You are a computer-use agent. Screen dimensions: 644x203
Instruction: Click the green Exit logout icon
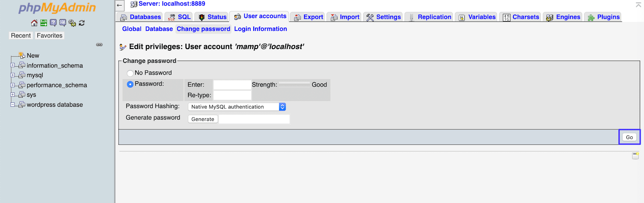(44, 23)
